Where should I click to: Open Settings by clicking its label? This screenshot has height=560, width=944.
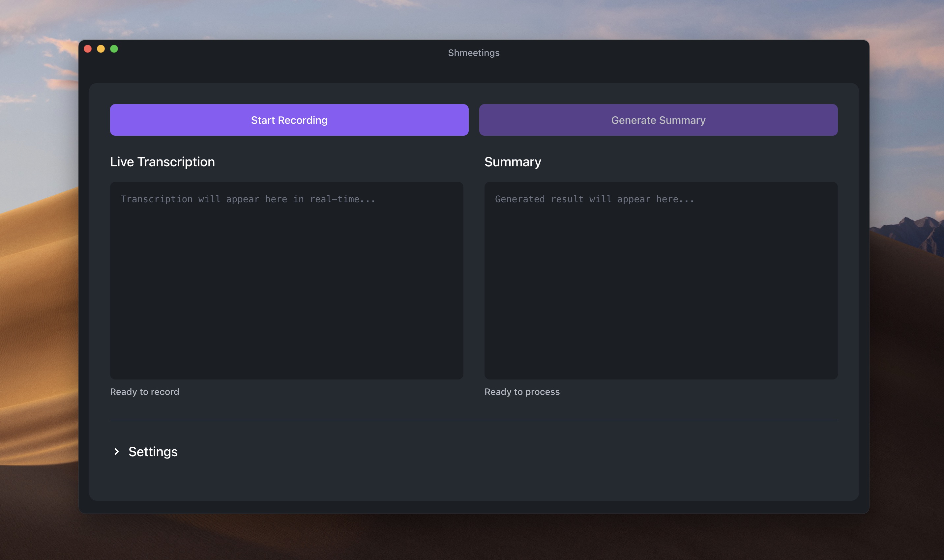[x=153, y=451]
